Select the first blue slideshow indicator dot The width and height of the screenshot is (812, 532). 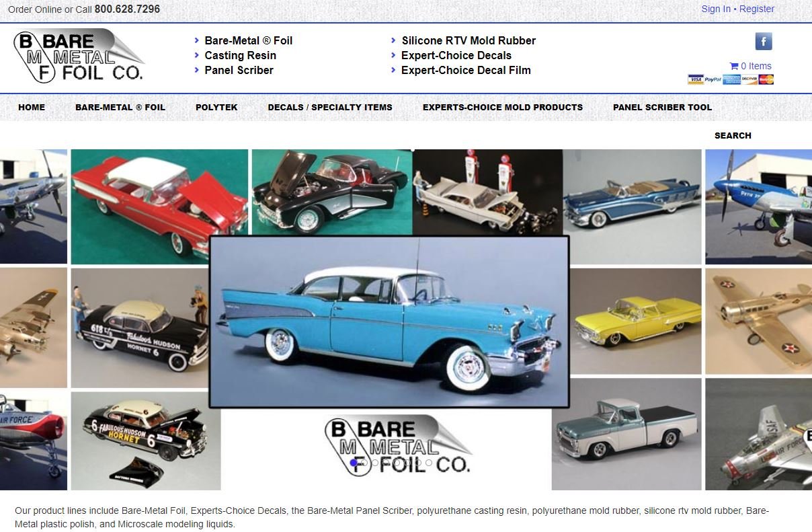tap(354, 463)
